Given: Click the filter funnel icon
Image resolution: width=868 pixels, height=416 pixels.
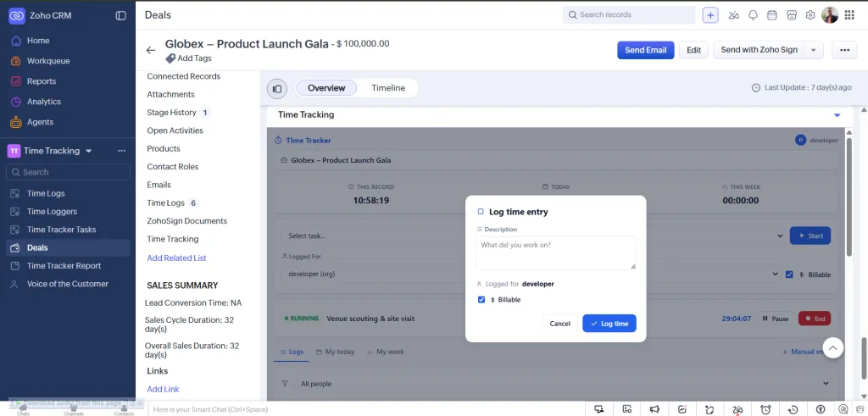Looking at the screenshot, I should coord(285,383).
